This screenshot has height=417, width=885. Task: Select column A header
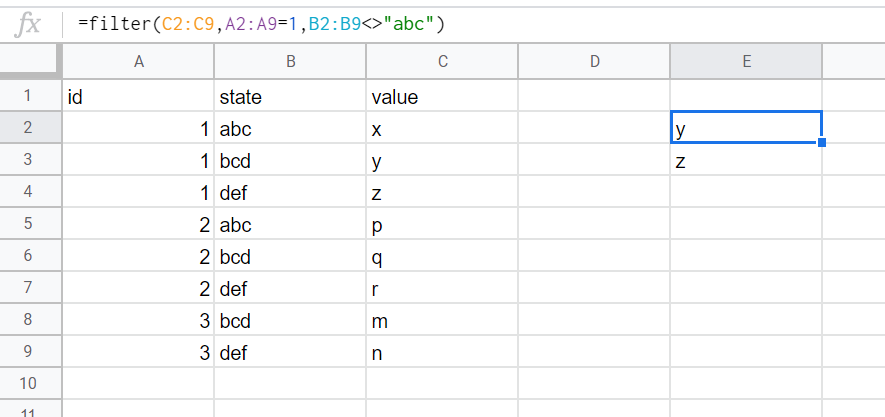139,61
